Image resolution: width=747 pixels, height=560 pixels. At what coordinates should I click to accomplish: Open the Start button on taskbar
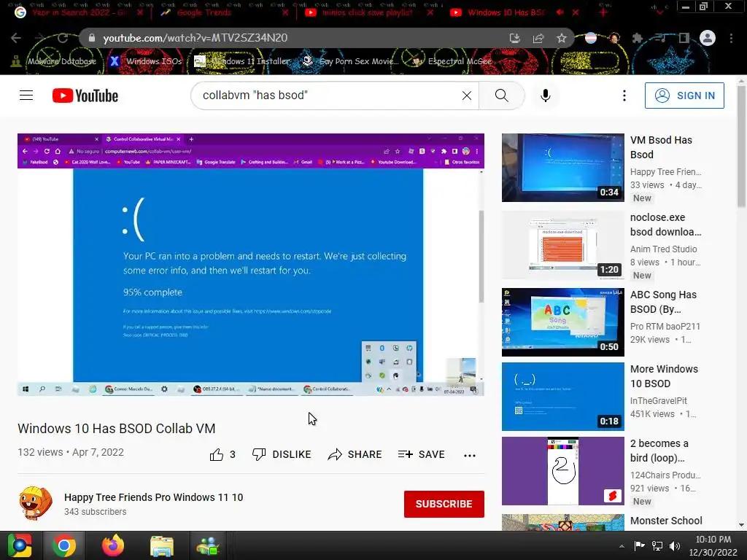20,545
